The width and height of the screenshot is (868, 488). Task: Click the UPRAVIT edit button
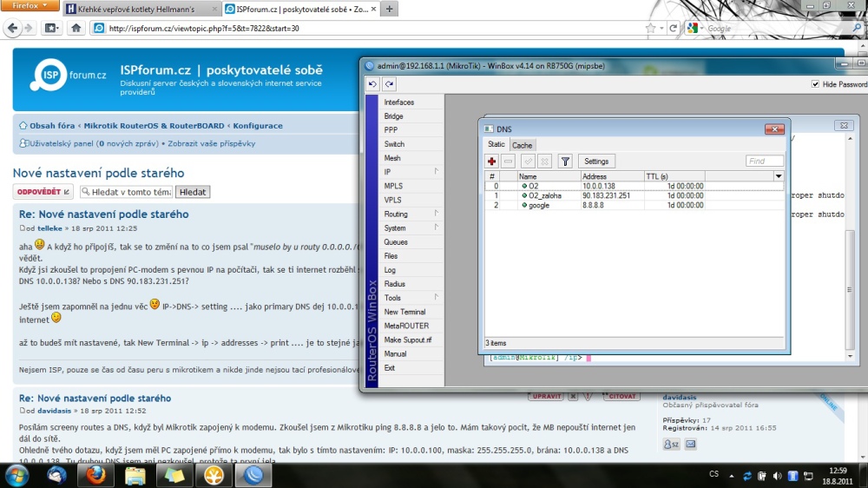click(x=546, y=396)
